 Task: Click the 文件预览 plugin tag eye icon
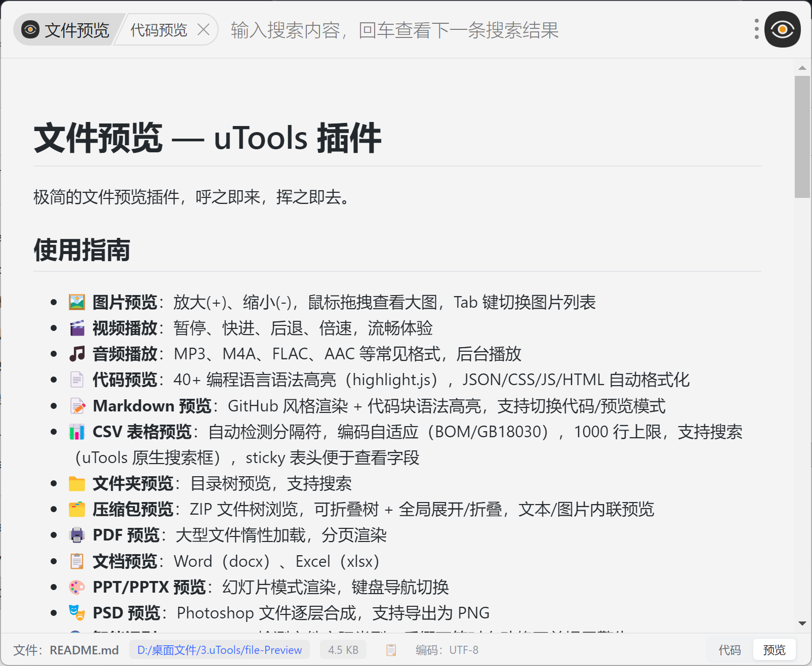click(30, 30)
